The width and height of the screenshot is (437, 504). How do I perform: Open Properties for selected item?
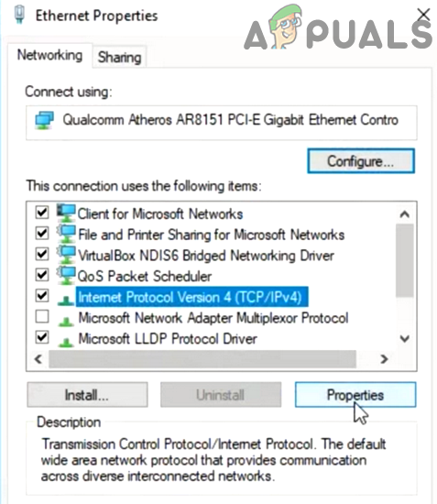coord(355,395)
